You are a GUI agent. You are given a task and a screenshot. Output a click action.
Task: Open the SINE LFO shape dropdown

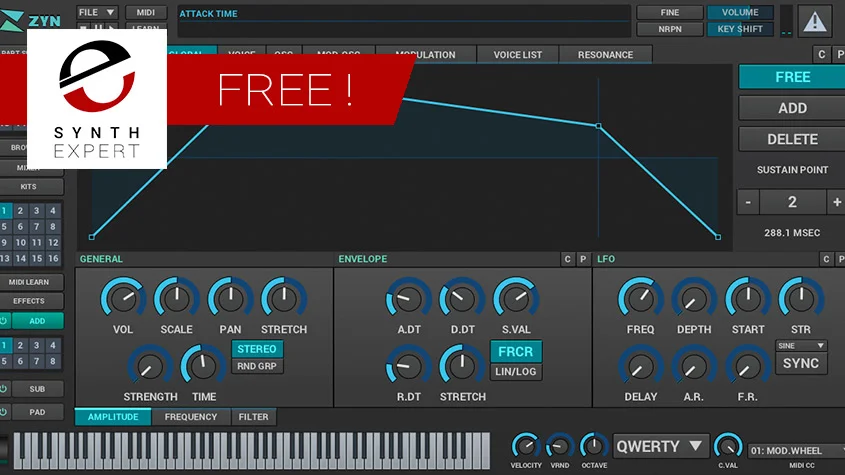coord(801,346)
